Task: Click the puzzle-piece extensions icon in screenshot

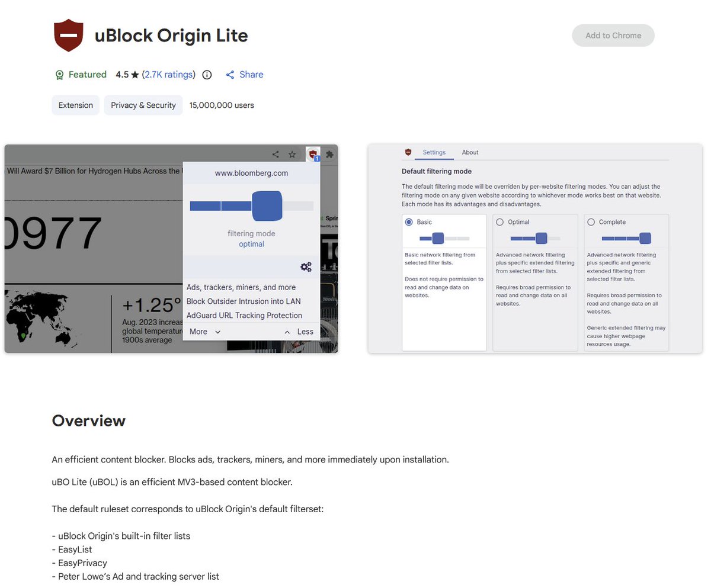Action: pyautogui.click(x=329, y=154)
